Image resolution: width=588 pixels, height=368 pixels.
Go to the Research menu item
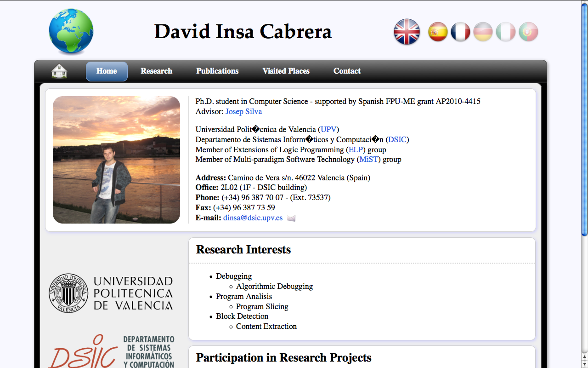tap(156, 71)
